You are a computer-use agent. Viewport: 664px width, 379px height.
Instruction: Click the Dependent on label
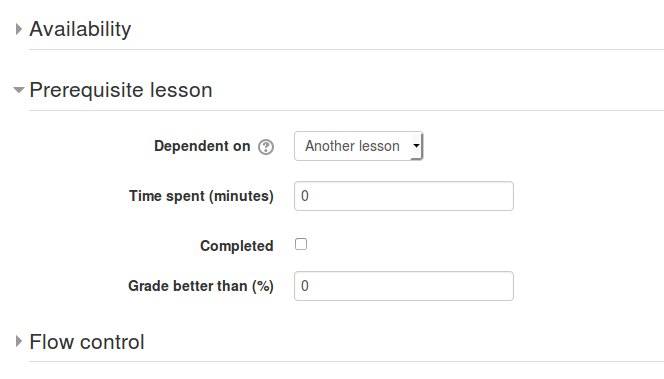tap(202, 146)
